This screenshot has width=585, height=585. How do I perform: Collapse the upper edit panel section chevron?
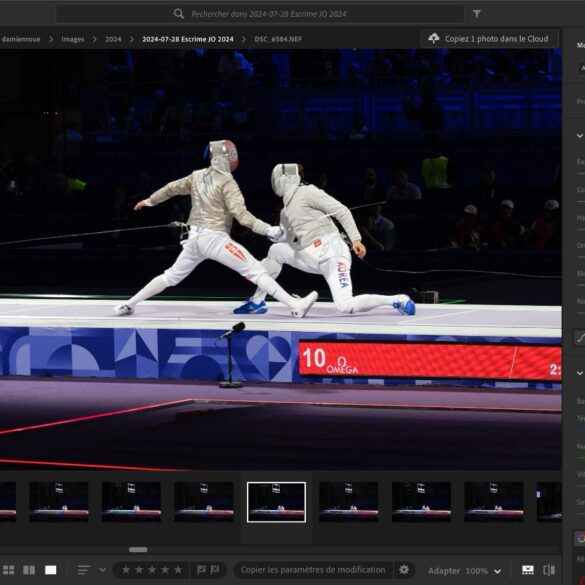click(580, 136)
